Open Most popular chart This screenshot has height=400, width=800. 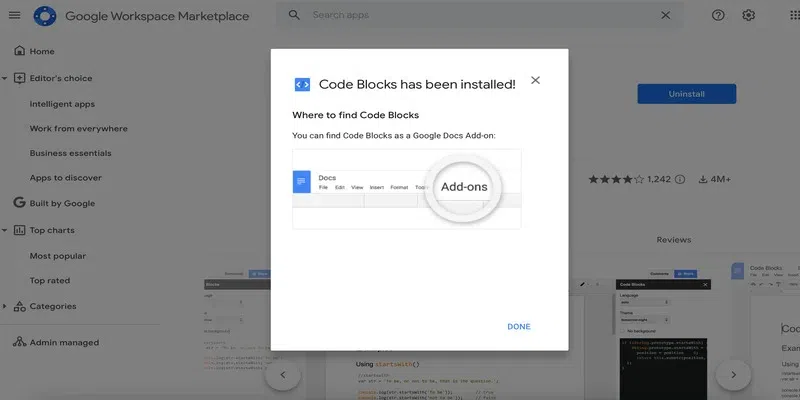pyautogui.click(x=58, y=256)
